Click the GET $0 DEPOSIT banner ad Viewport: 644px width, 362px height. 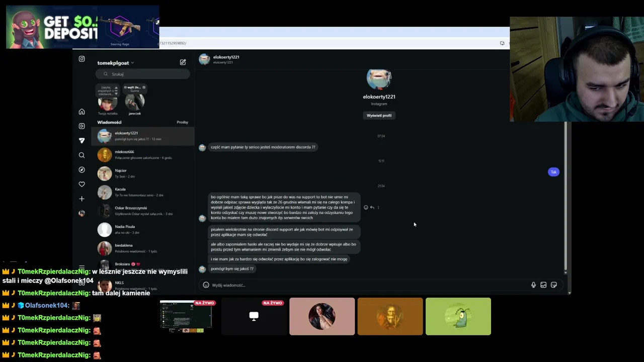[83, 27]
